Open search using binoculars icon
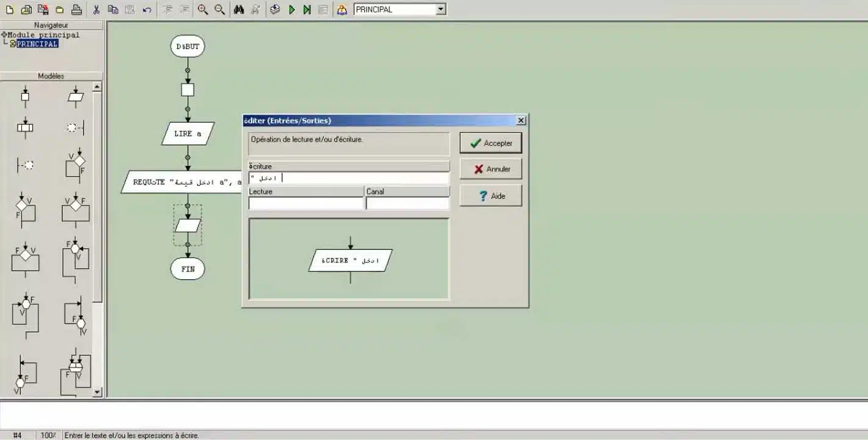This screenshot has width=868, height=440. [239, 9]
